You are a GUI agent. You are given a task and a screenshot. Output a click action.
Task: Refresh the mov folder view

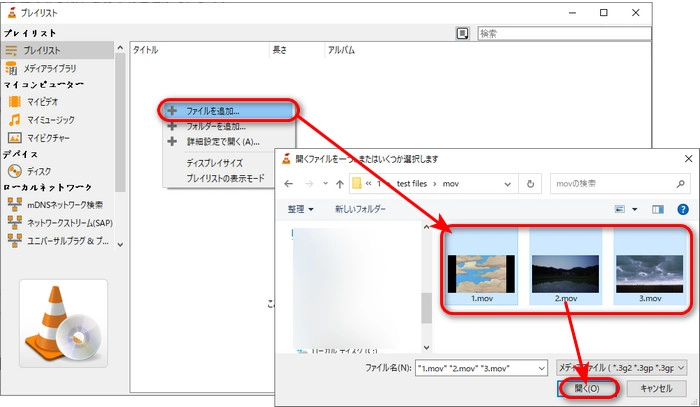(x=530, y=184)
